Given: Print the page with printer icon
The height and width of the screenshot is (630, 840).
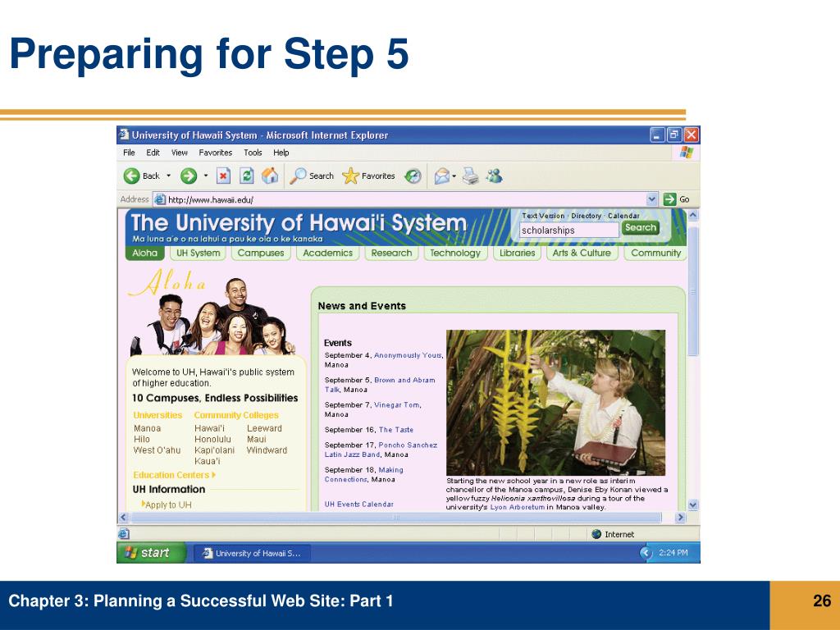Looking at the screenshot, I should pyautogui.click(x=470, y=176).
